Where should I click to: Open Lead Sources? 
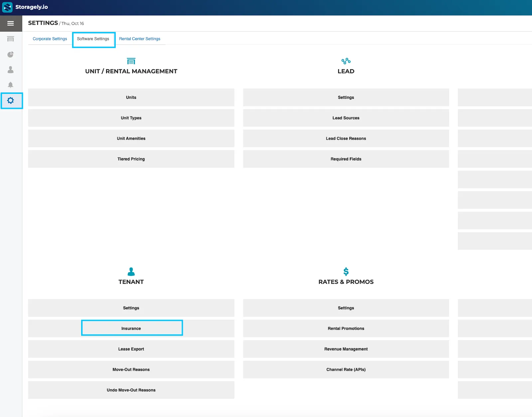pyautogui.click(x=346, y=118)
